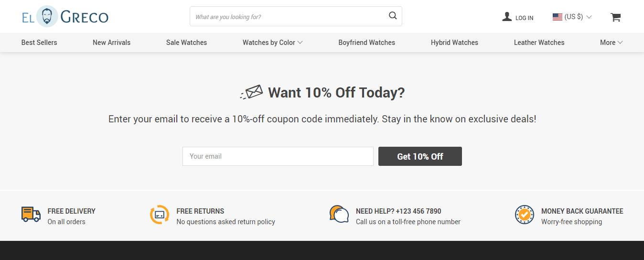Image resolution: width=644 pixels, height=260 pixels.
Task: Click the money back guarantee badge
Action: pyautogui.click(x=524, y=215)
